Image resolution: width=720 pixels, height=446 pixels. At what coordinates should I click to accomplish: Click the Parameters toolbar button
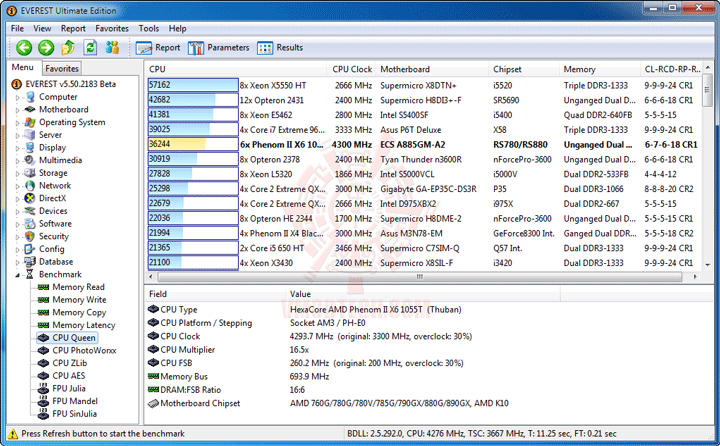click(x=219, y=47)
